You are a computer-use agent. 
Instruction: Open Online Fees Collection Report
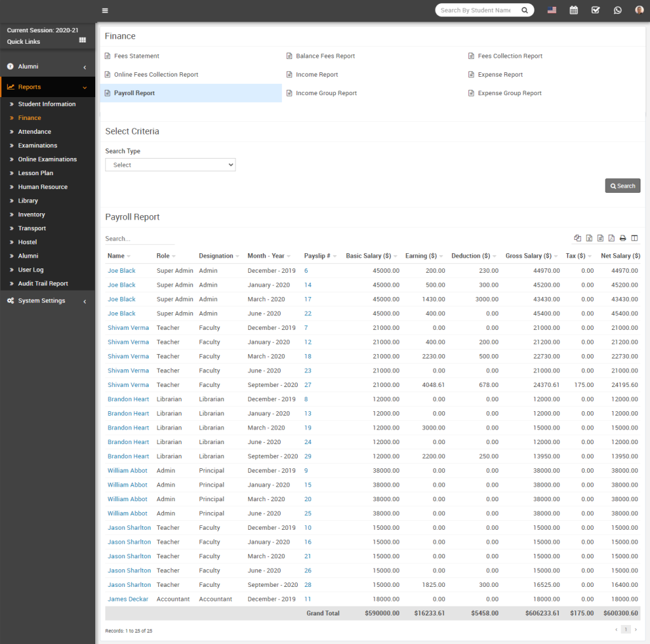coord(156,75)
